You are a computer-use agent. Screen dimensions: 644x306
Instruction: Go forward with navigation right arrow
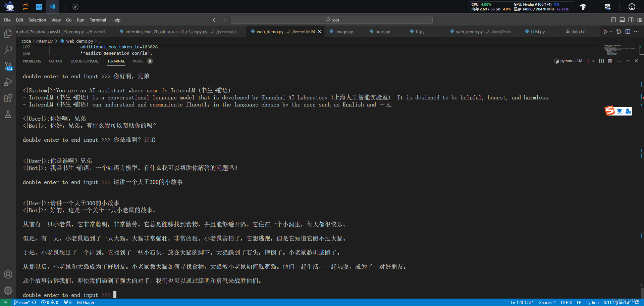224,20
